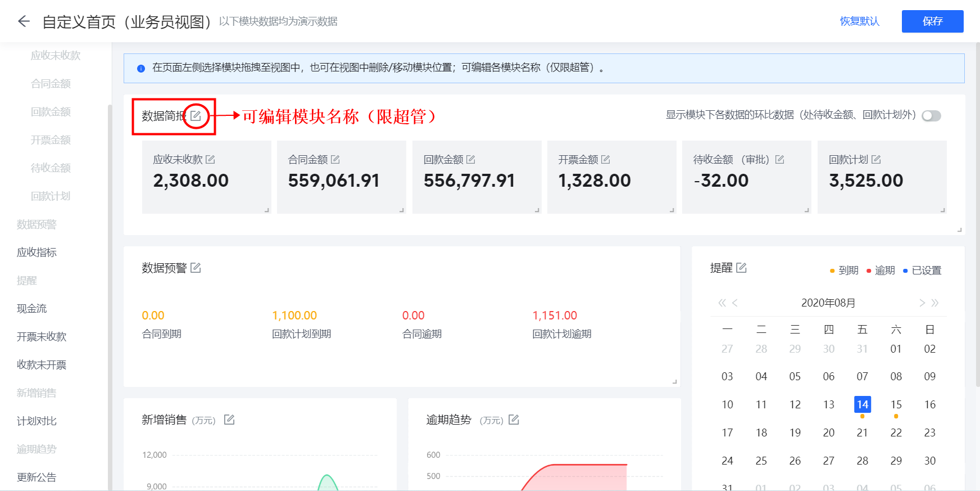
Task: Edit the 数据预警 module title
Action: pos(196,268)
